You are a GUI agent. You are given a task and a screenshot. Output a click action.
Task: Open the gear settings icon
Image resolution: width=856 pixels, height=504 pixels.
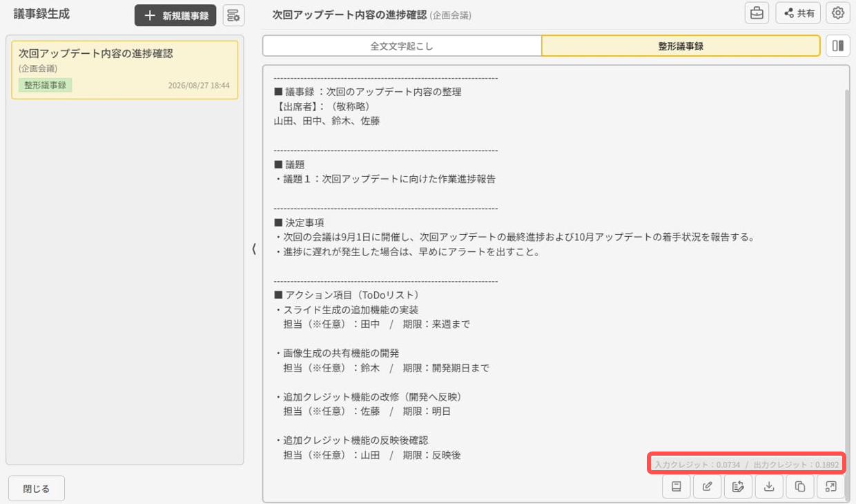(x=838, y=13)
